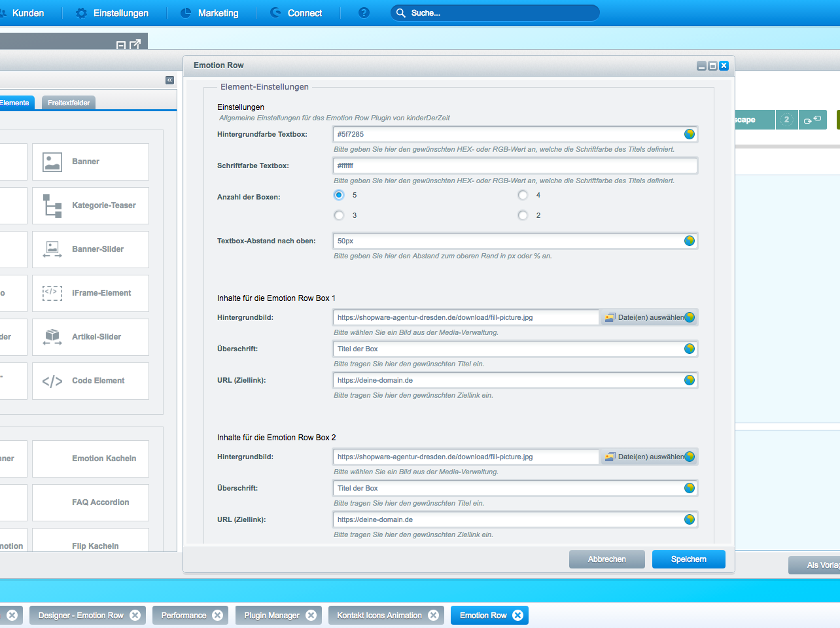Open the Marketing menu
Image resolution: width=840 pixels, height=628 pixels.
(x=209, y=13)
